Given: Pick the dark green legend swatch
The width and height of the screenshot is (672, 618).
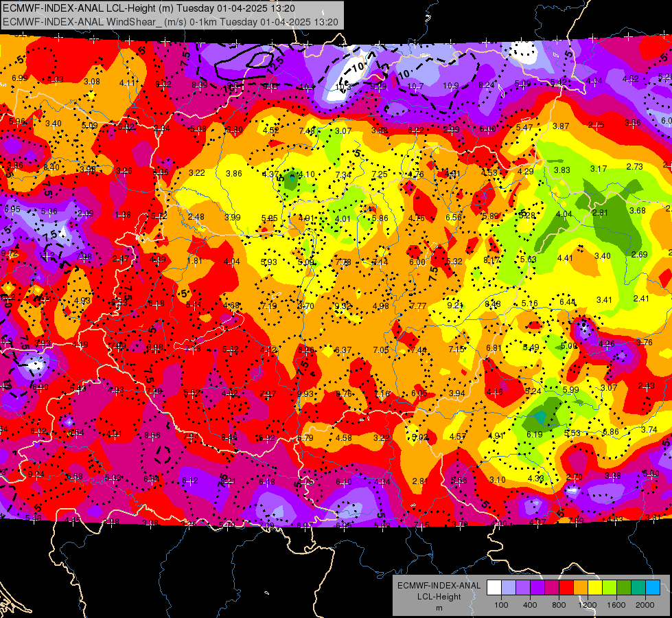Looking at the screenshot, I should (624, 588).
